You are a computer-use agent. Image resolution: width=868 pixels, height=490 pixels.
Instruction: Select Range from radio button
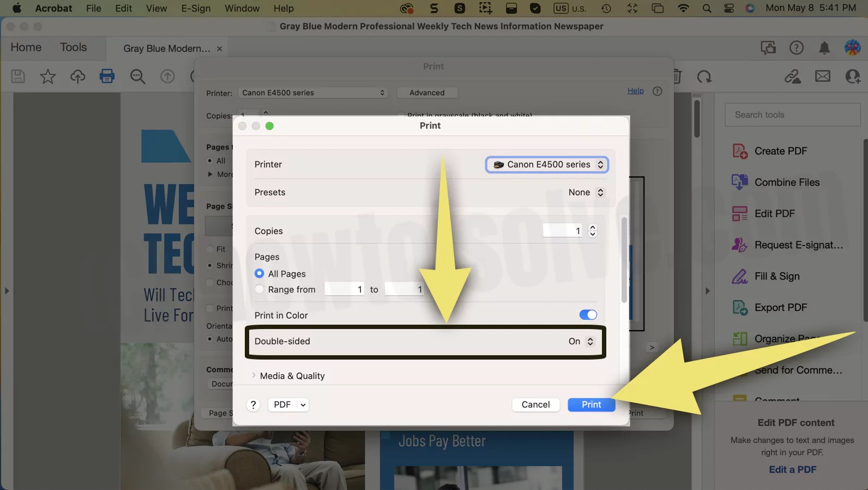260,289
